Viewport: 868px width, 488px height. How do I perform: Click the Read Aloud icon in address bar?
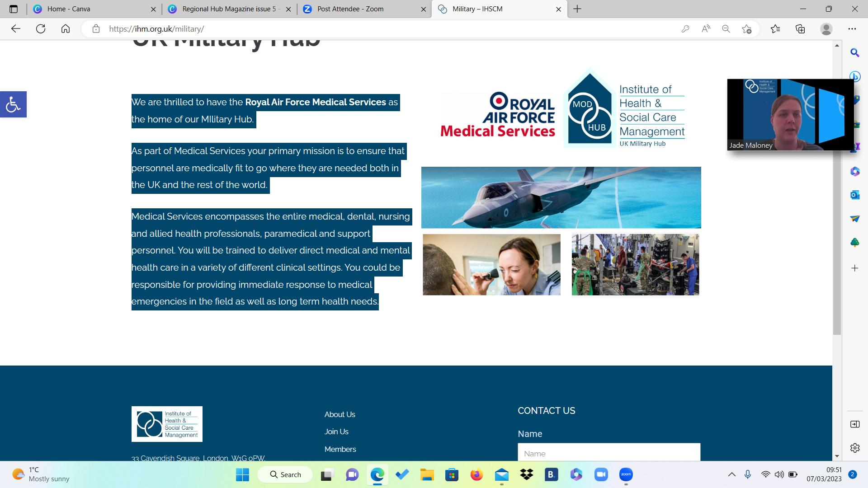[706, 29]
